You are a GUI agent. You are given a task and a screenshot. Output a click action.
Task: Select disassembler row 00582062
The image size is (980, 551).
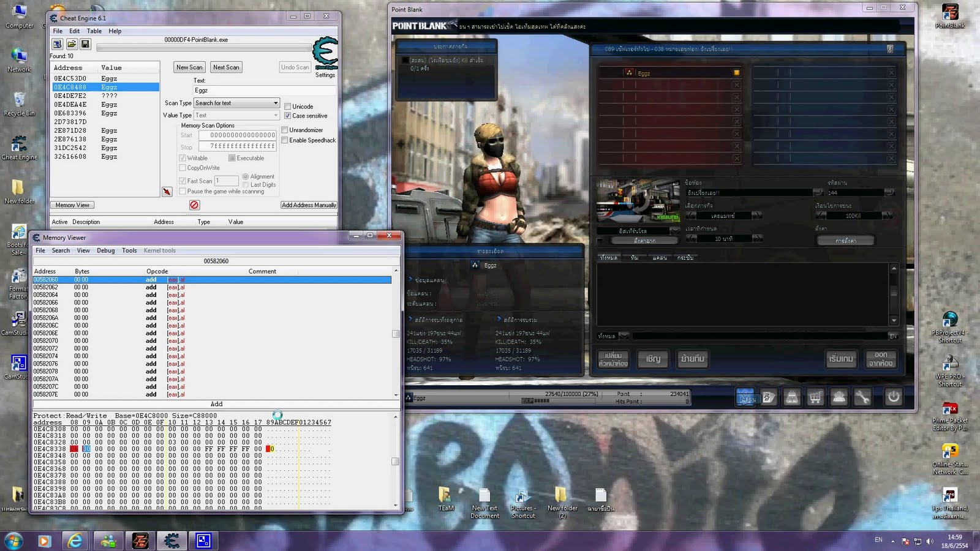212,287
